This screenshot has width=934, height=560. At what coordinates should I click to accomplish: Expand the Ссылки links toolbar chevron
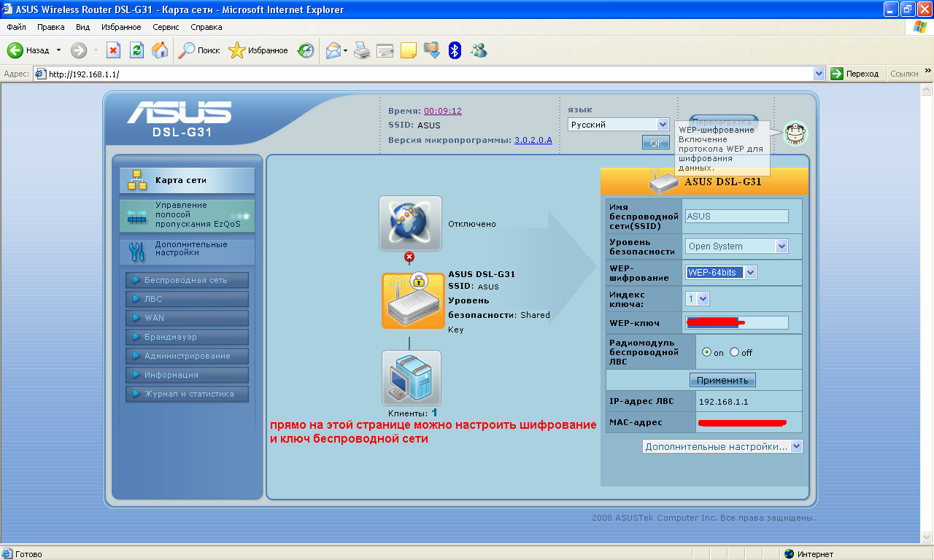click(x=928, y=73)
